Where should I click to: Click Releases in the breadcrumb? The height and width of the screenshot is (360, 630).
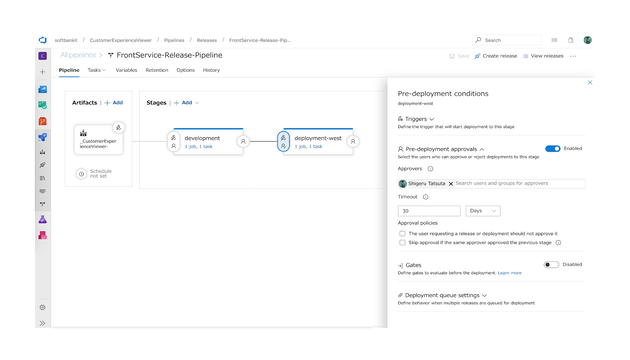click(207, 40)
